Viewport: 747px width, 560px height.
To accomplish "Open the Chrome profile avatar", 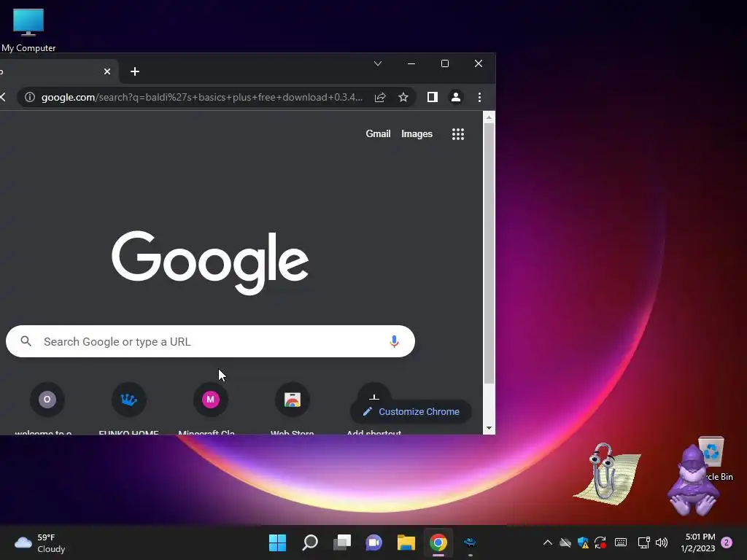I will click(x=455, y=97).
